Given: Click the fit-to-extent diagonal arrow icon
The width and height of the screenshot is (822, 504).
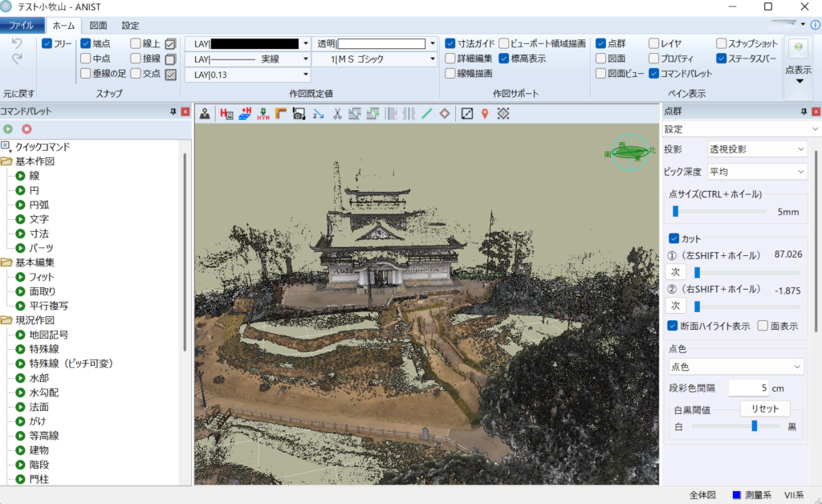Looking at the screenshot, I should click(466, 114).
